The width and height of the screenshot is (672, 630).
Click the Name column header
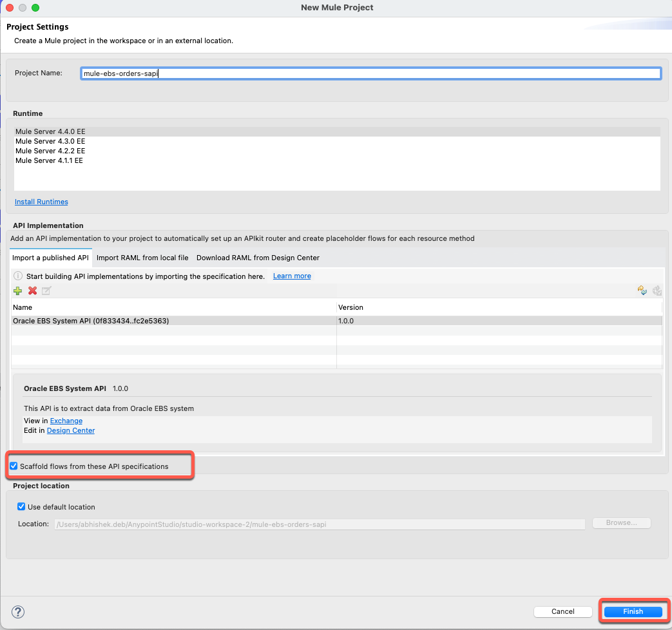[x=173, y=307]
